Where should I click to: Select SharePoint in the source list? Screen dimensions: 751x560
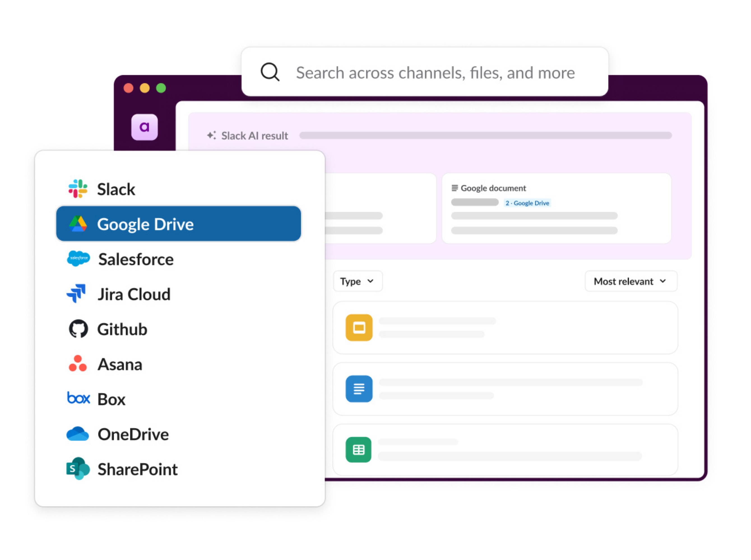coord(179,469)
